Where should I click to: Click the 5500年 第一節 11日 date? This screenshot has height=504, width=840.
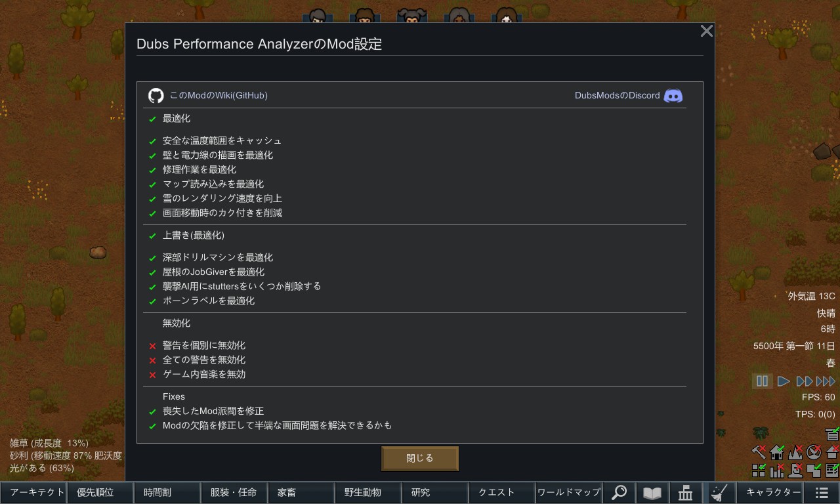click(x=795, y=346)
